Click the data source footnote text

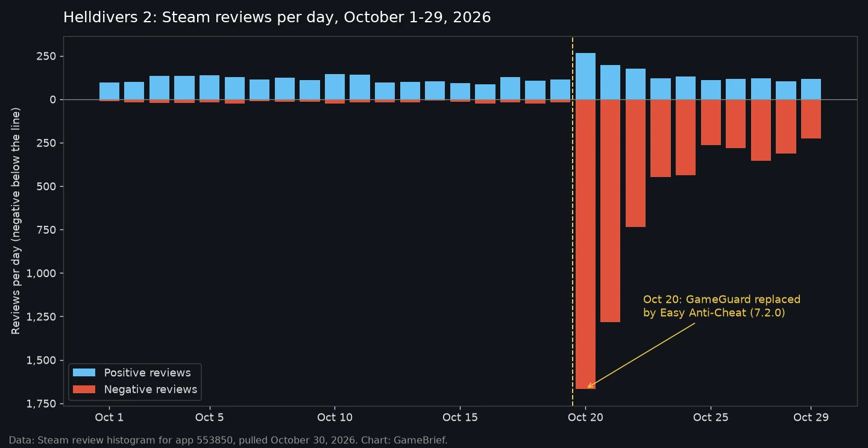[x=228, y=440]
